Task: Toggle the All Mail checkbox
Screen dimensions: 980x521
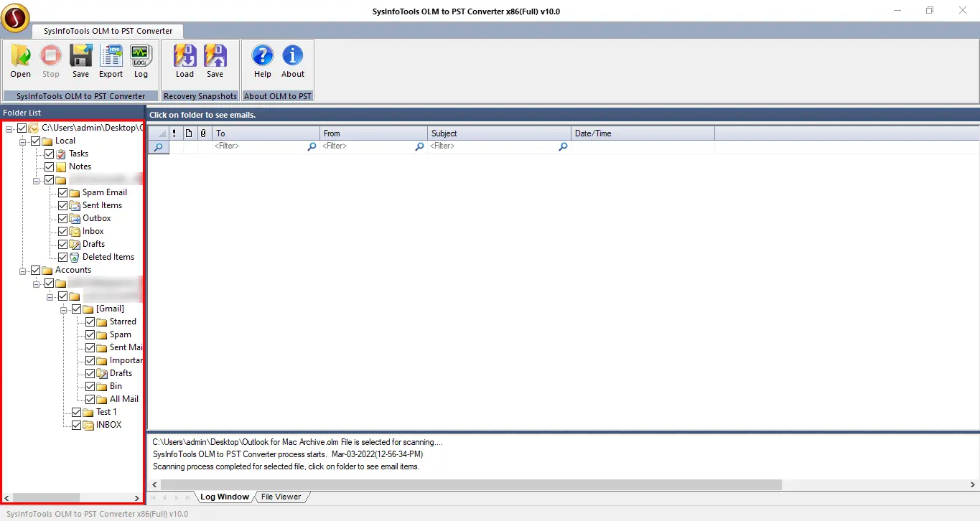Action: pos(90,399)
